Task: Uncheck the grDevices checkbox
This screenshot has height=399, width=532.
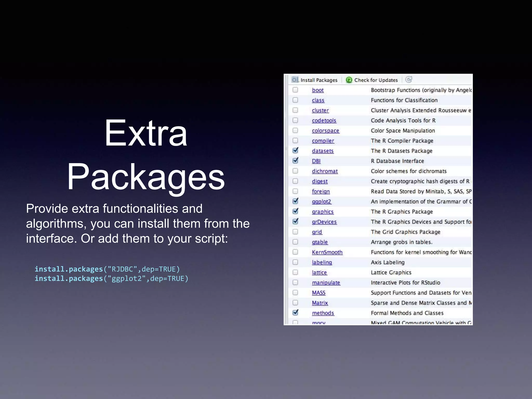Action: tap(295, 221)
